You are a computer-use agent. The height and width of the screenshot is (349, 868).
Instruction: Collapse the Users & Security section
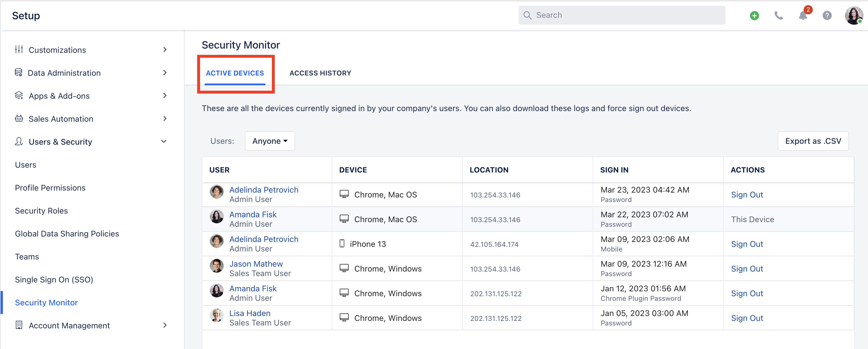[x=164, y=141]
